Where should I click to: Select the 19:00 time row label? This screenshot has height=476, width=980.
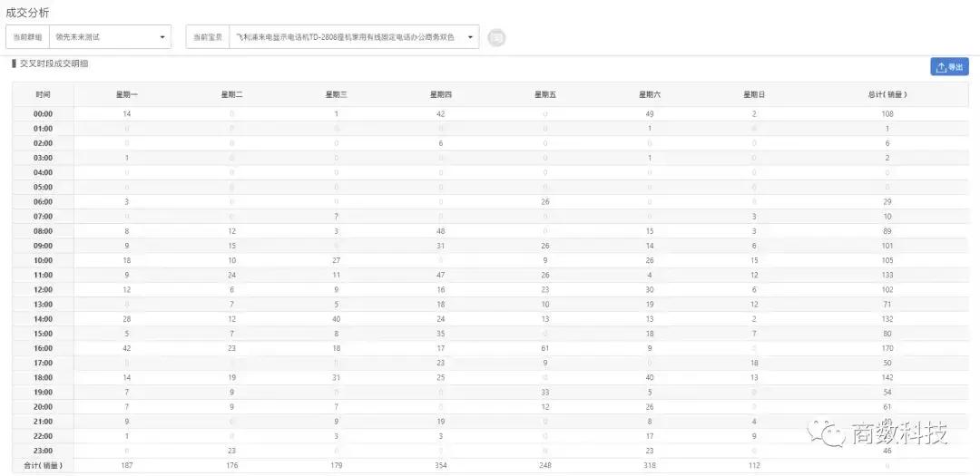click(44, 393)
